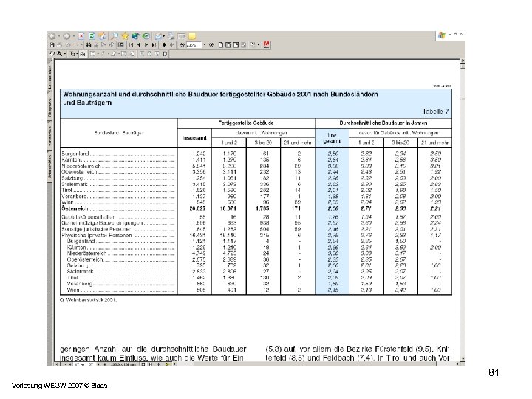
Task: Click the browser Print icon
Action: pyautogui.click(x=171, y=36)
